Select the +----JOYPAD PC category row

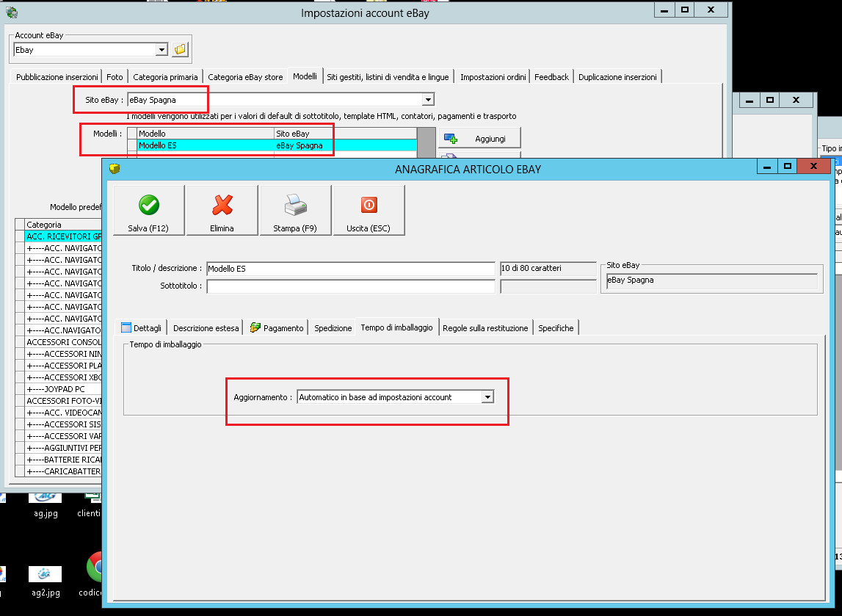pos(63,389)
